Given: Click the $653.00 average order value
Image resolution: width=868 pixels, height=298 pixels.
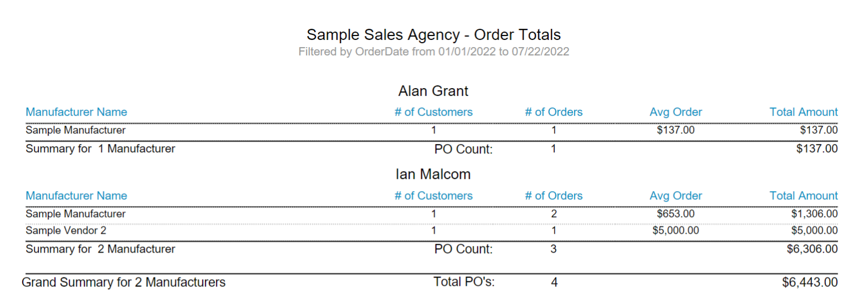Looking at the screenshot, I should pyautogui.click(x=676, y=213).
